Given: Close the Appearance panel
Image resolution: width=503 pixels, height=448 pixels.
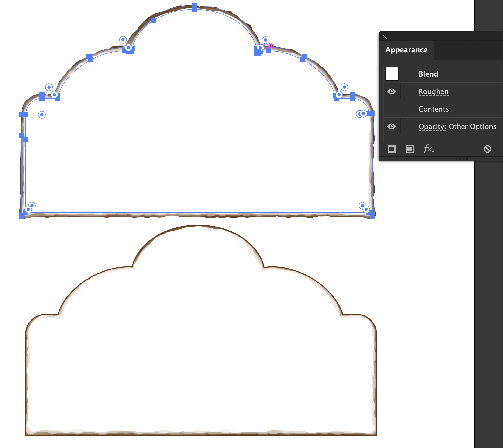Looking at the screenshot, I should [x=385, y=36].
